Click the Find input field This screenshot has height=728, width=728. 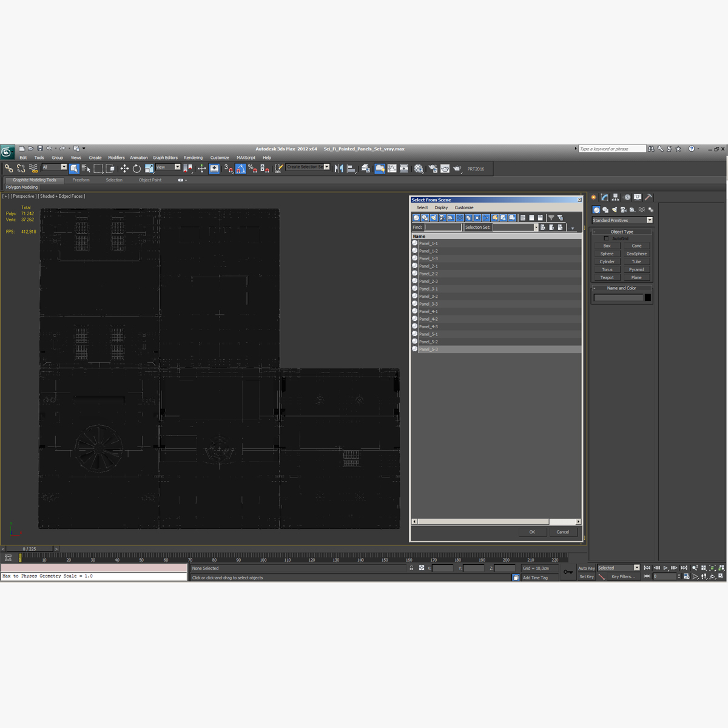(443, 227)
